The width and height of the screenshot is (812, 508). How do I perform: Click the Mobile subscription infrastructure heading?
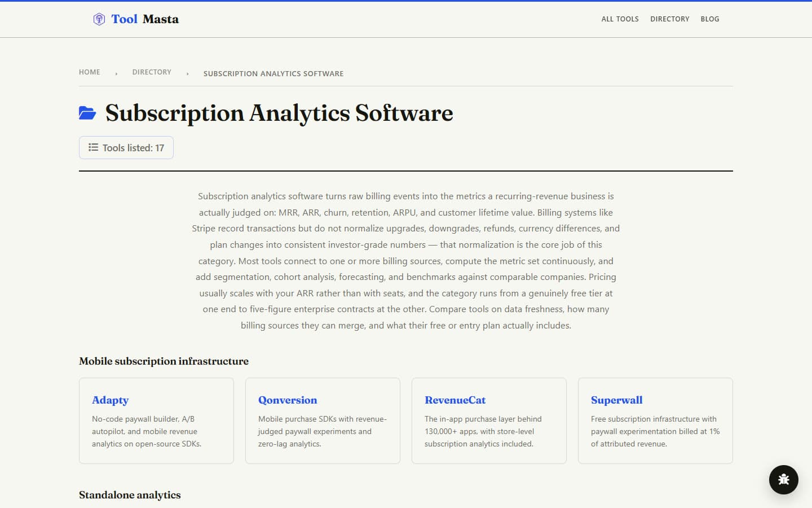164,361
